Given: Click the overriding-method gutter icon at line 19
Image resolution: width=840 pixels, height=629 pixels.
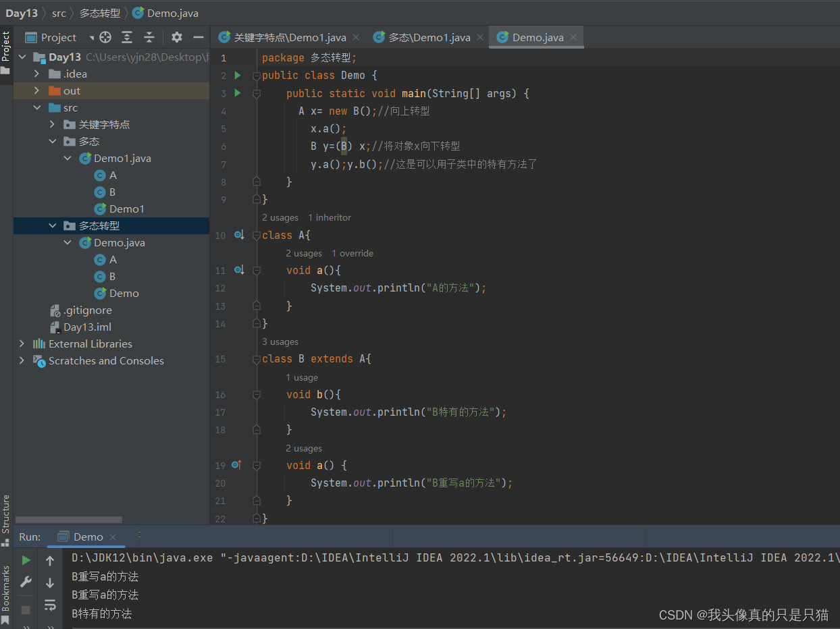Looking at the screenshot, I should point(237,465).
